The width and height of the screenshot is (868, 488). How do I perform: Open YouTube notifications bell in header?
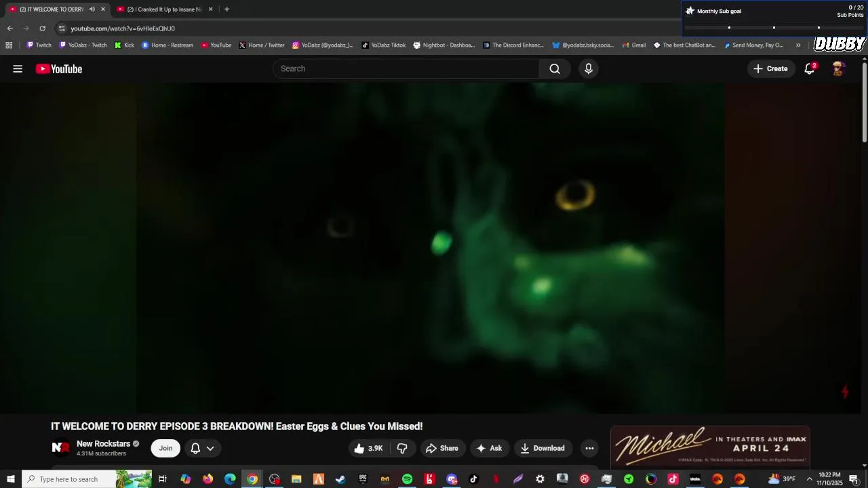coord(810,68)
